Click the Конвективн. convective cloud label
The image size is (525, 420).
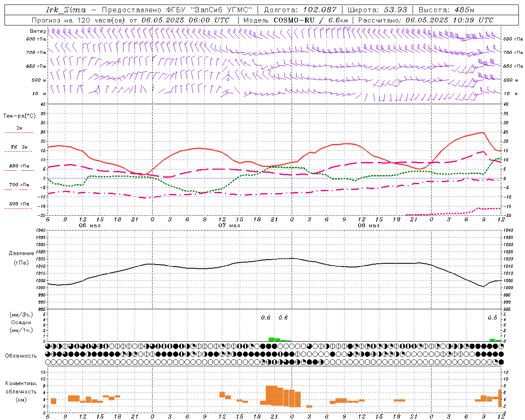21,383
